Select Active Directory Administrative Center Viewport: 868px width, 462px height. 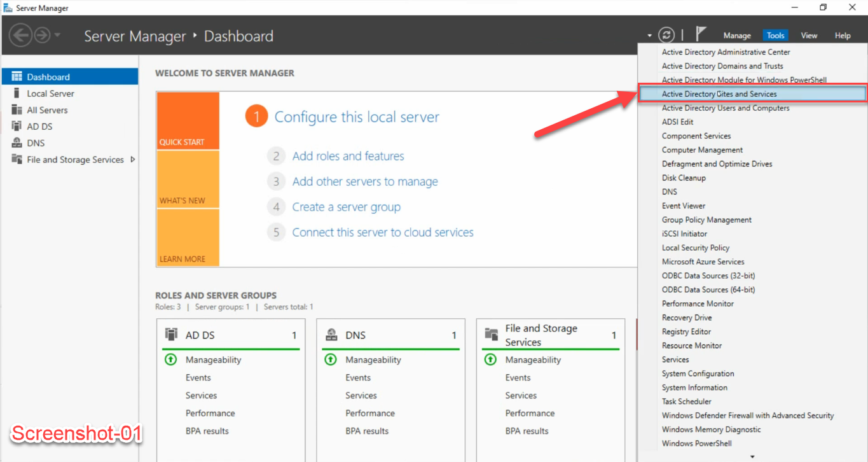(753, 52)
